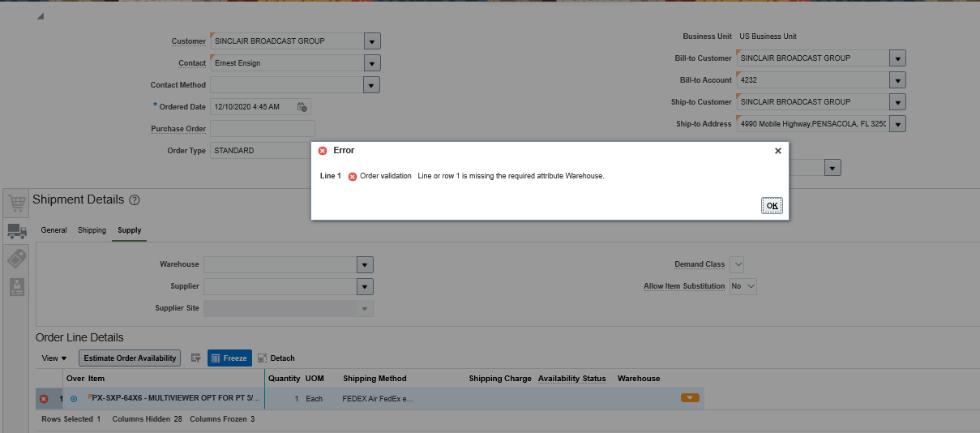Collapse the header section triangle

[40, 17]
